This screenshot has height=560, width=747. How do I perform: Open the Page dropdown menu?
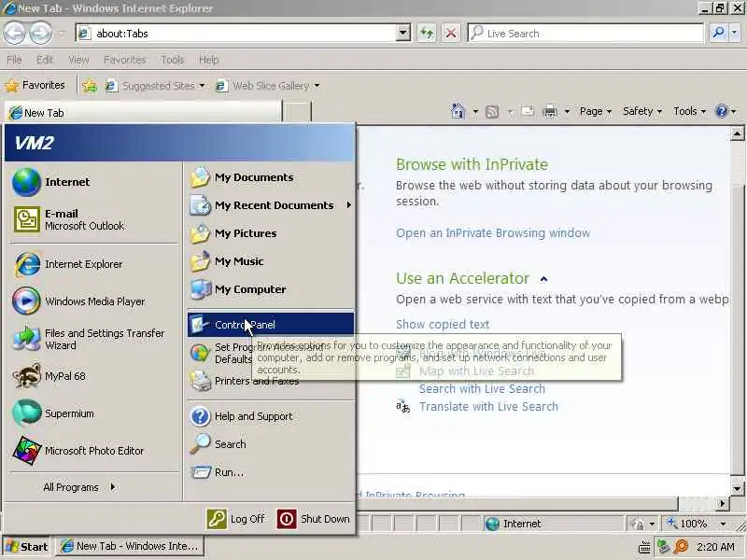coord(596,111)
